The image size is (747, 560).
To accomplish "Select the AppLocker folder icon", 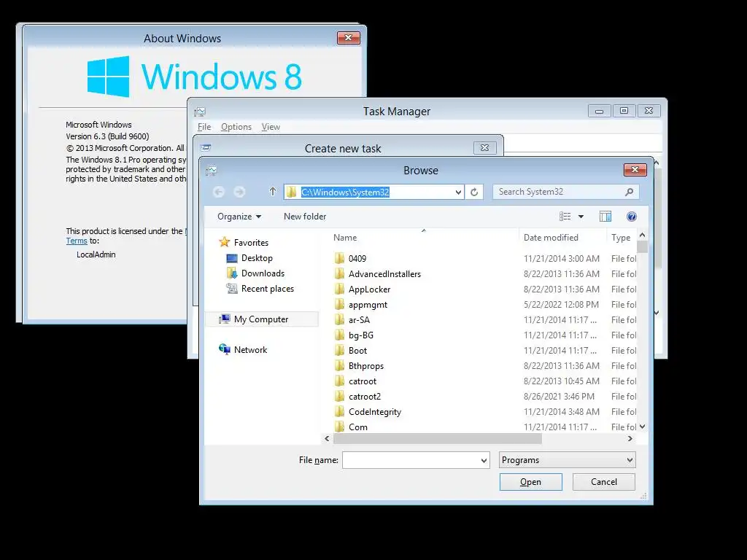I will coord(339,289).
